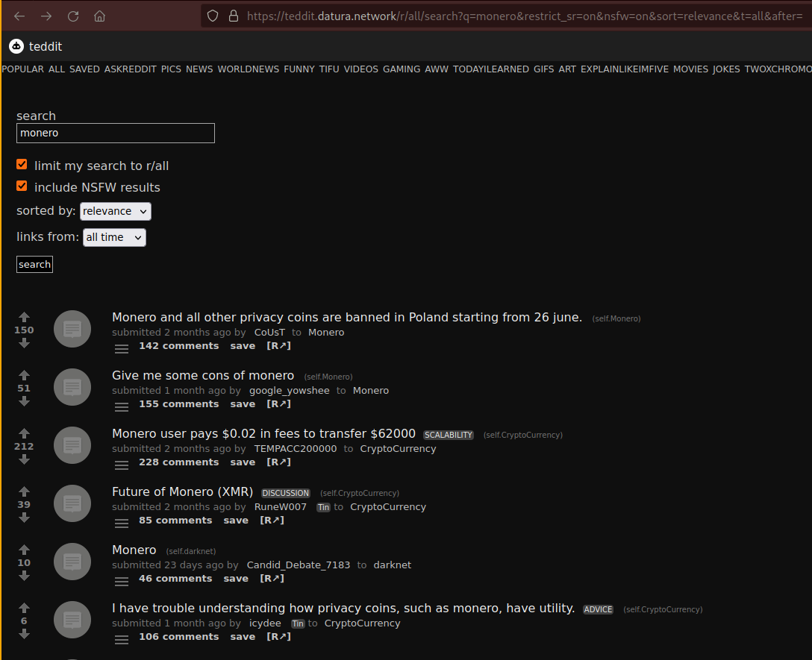Go to TODAYILEARNED subreddit link

[491, 69]
